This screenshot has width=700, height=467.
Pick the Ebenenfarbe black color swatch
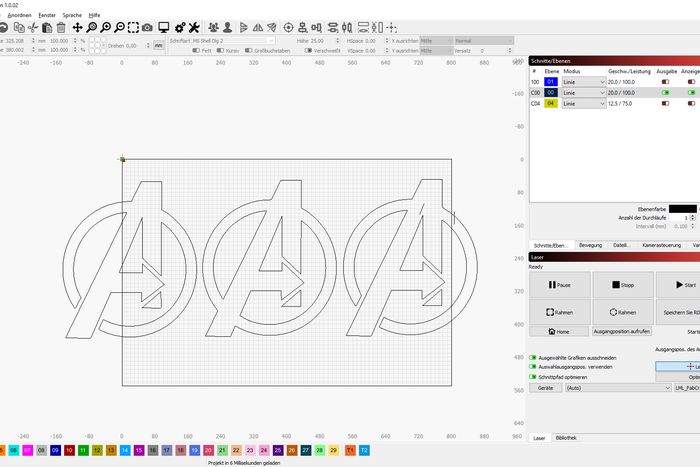(x=683, y=209)
